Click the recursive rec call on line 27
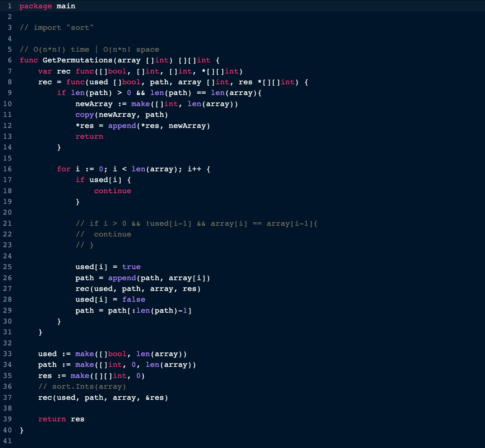This screenshot has width=485, height=448. click(82, 289)
